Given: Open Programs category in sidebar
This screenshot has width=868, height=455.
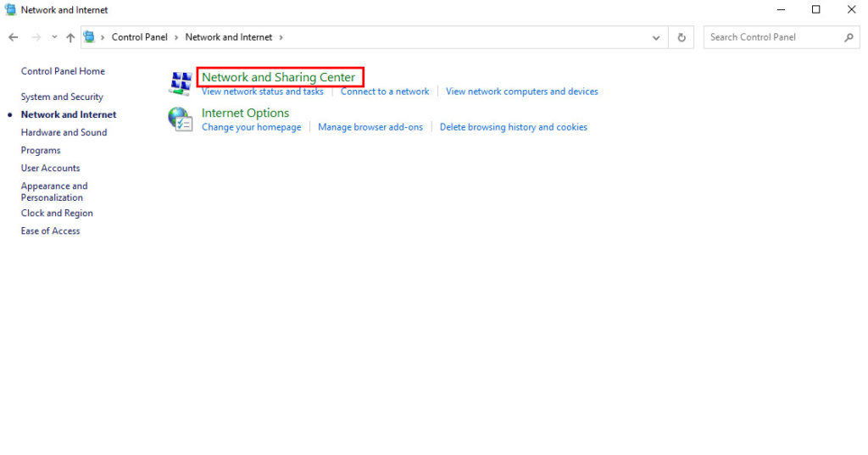Looking at the screenshot, I should pos(41,151).
